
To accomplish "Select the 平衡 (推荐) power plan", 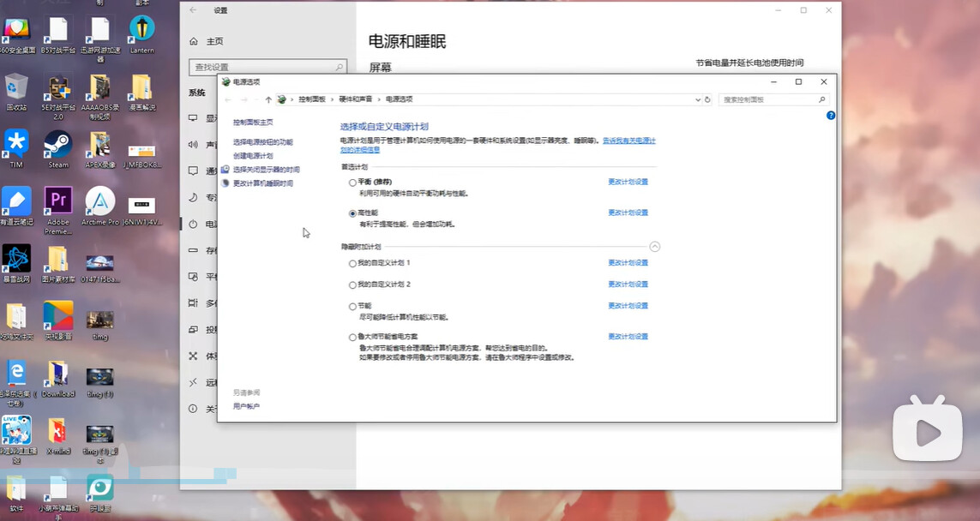I will coord(352,183).
